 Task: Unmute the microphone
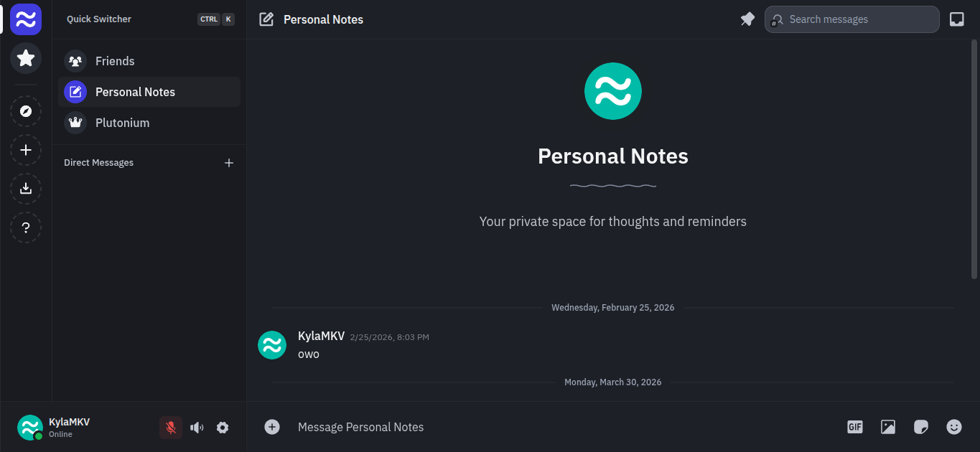click(x=171, y=428)
